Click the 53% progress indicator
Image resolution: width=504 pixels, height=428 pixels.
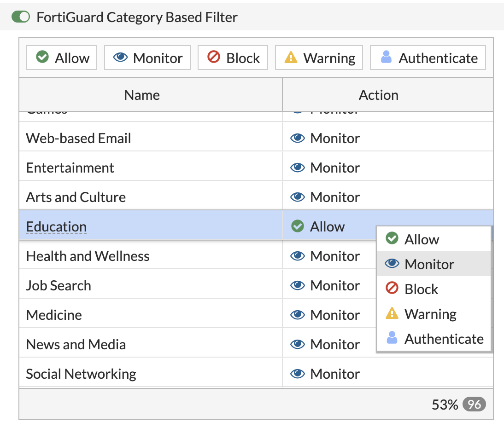point(446,405)
